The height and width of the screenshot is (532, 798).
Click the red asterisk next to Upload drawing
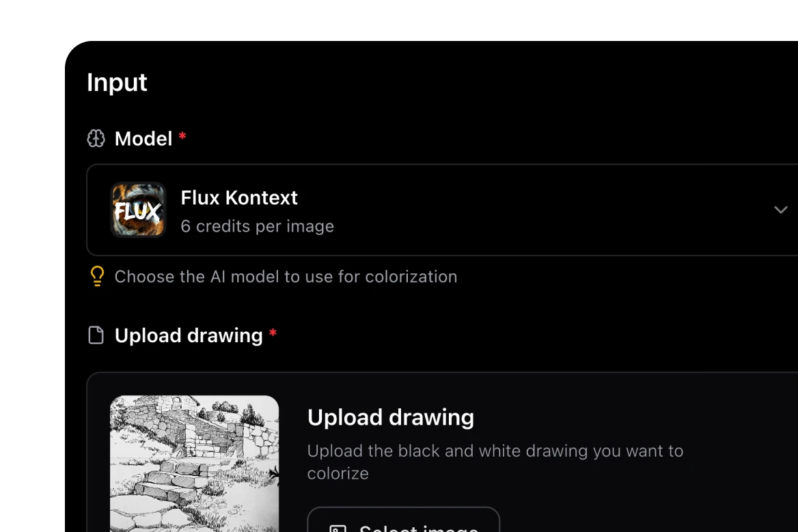273,334
